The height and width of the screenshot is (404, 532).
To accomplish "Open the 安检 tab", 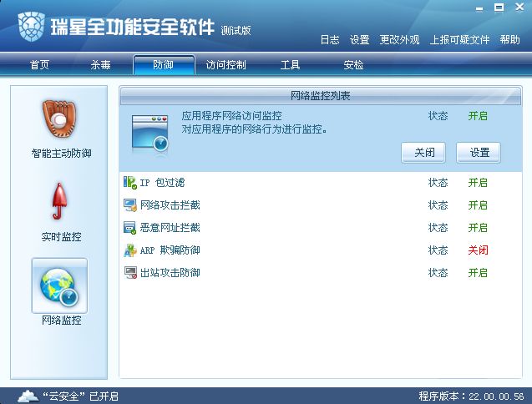I will click(x=353, y=65).
